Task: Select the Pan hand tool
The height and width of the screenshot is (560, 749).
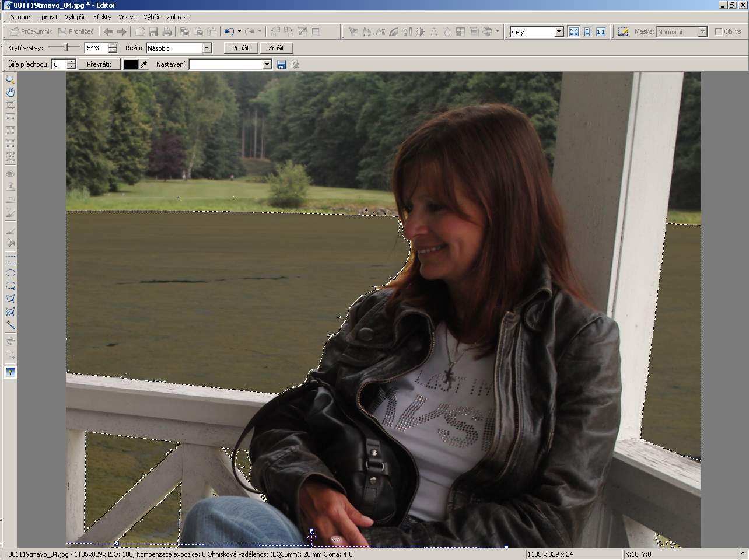Action: tap(10, 92)
